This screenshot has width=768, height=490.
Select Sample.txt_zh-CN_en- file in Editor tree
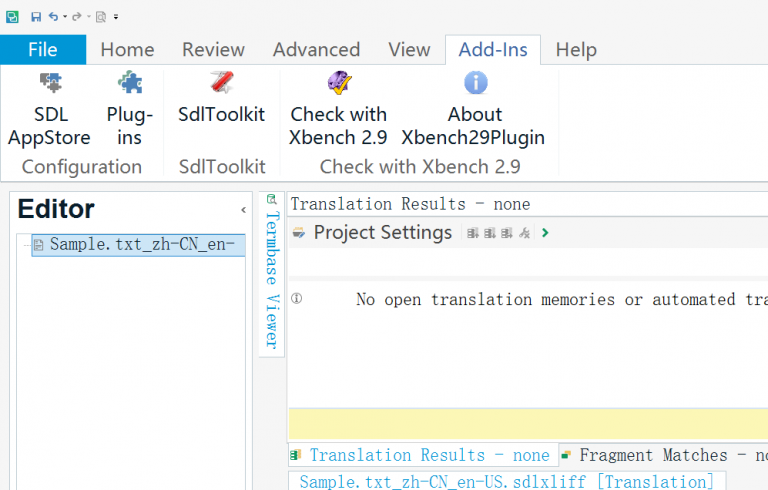tap(140, 244)
